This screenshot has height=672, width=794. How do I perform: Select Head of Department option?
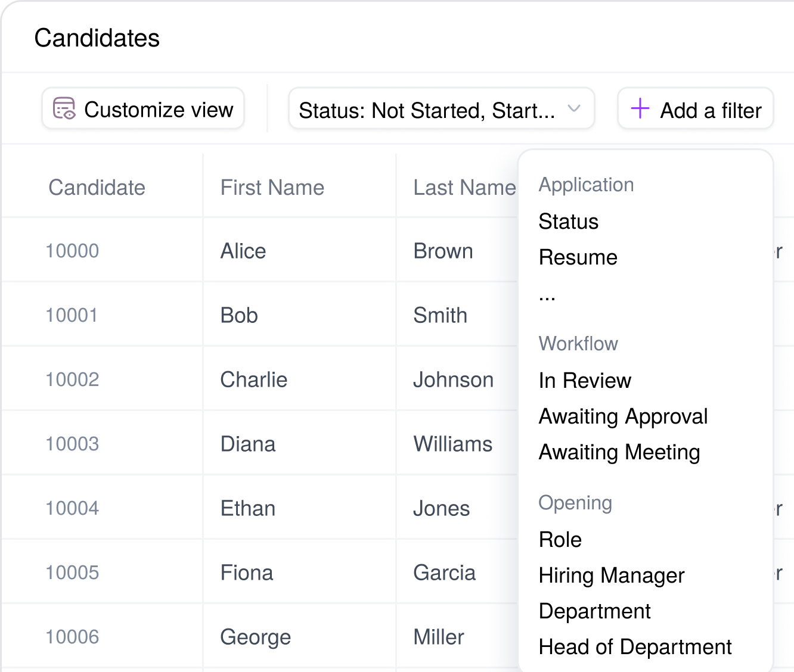(635, 647)
